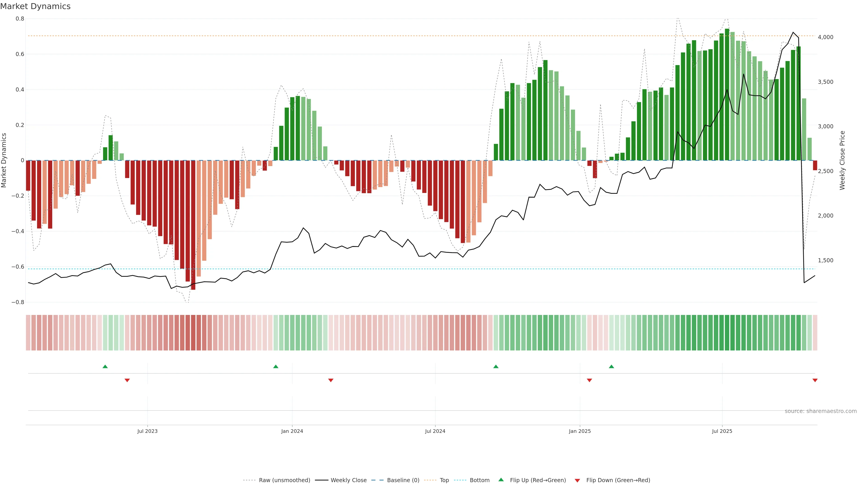The width and height of the screenshot is (868, 488).
Task: Click the last Flip Down marker at far right
Action: [815, 380]
